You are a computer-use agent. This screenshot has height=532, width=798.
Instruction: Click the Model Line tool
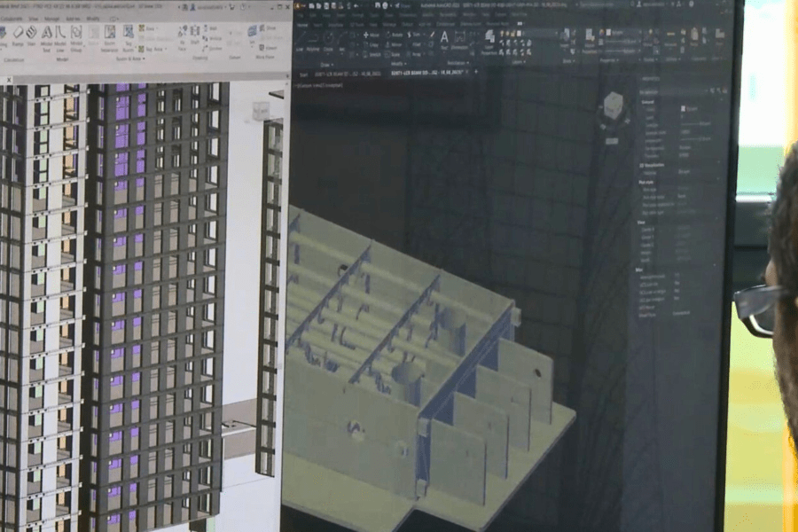point(60,37)
